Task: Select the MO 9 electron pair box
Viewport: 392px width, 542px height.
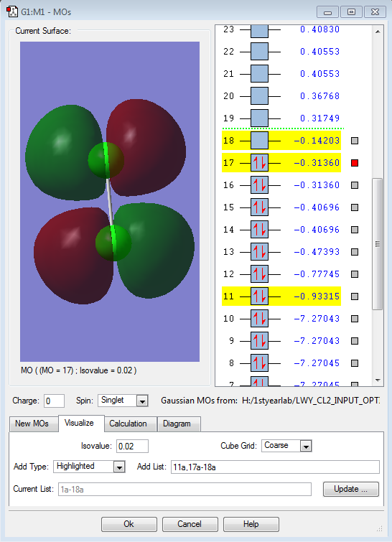Action: pos(259,341)
